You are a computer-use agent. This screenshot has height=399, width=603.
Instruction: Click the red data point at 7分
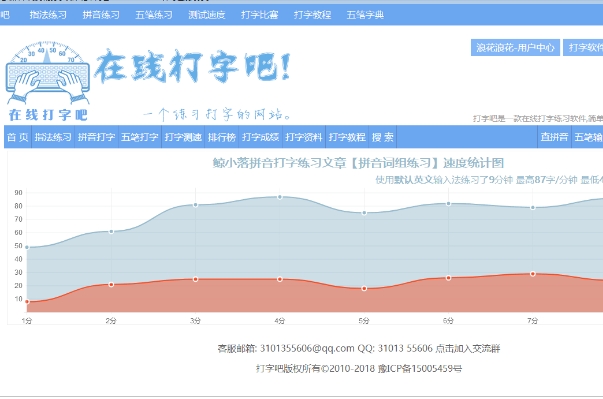pos(533,274)
